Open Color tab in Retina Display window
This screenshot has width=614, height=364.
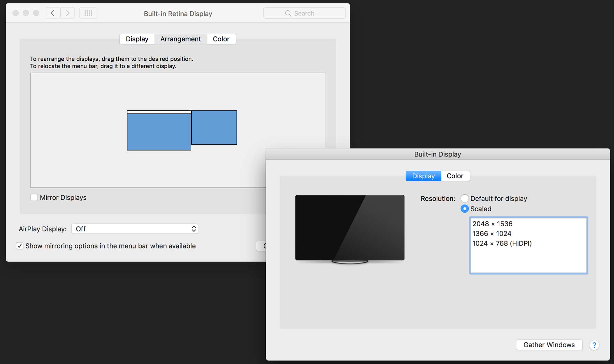pos(221,39)
